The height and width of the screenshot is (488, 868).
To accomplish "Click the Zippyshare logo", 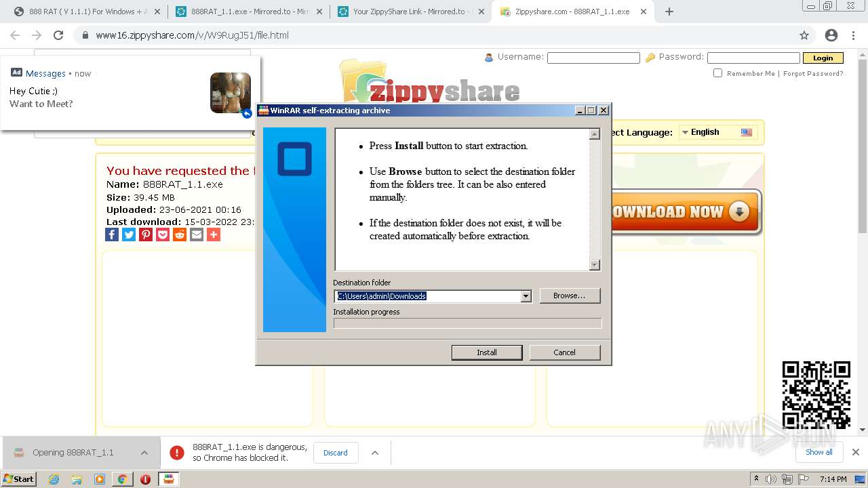I will pyautogui.click(x=430, y=81).
